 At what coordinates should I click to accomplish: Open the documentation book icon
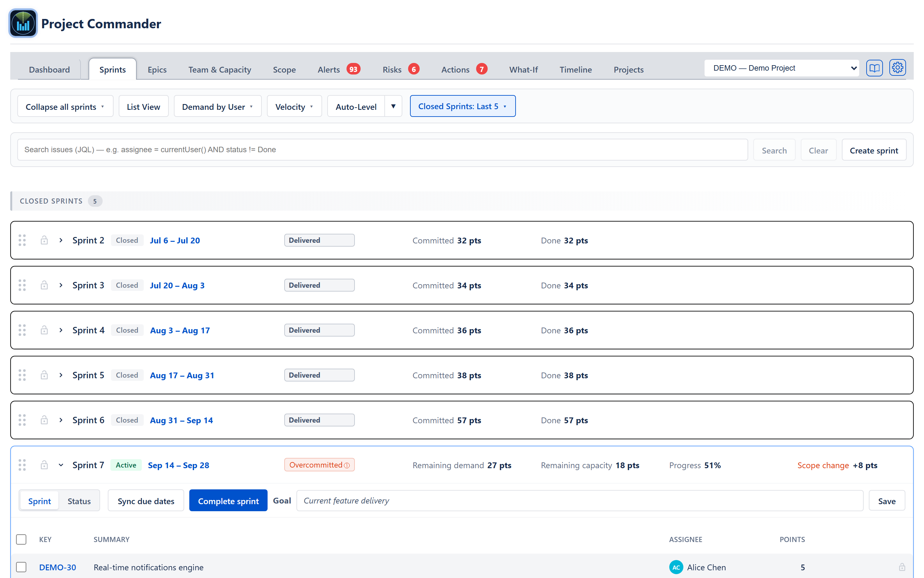[x=874, y=68]
